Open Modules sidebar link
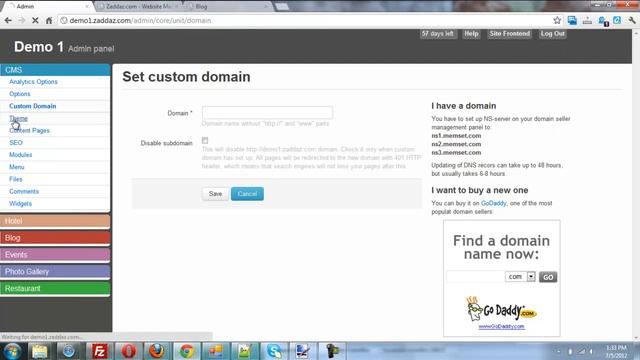The width and height of the screenshot is (640, 360). pos(20,155)
